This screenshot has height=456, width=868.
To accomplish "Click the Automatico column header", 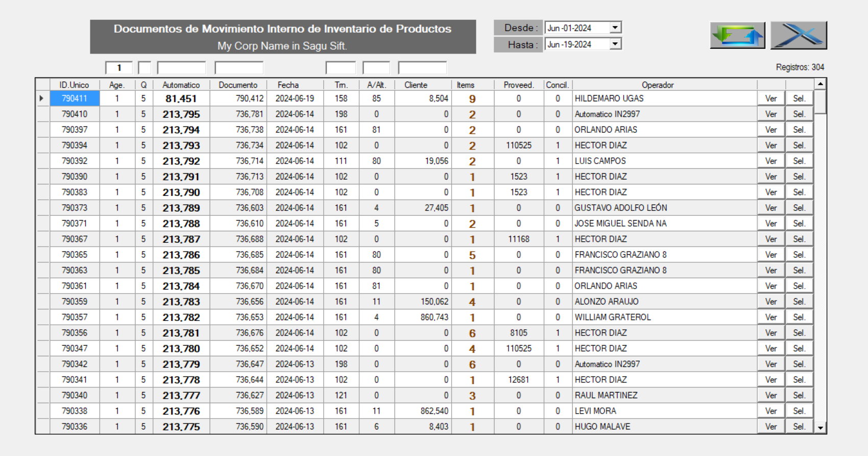I will tap(181, 85).
